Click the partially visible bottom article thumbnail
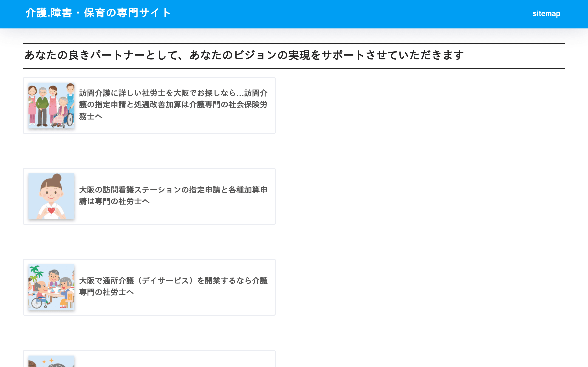Screen dimensions: 588x367 tap(51, 362)
